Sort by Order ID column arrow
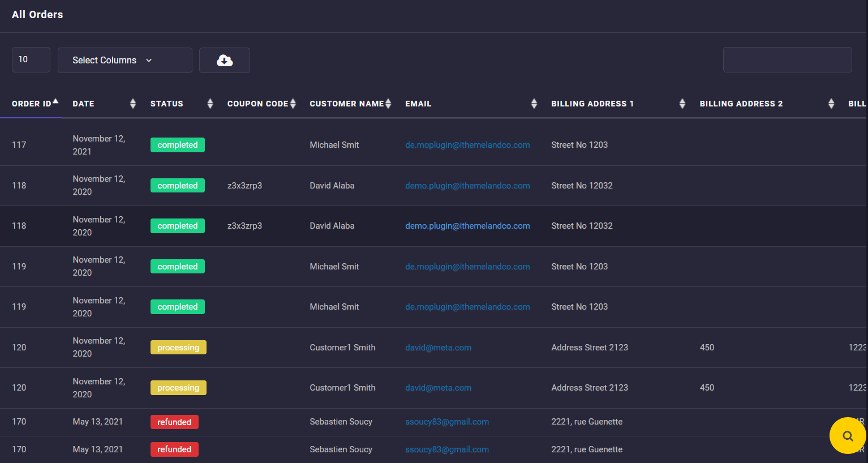The image size is (868, 463). click(x=55, y=102)
